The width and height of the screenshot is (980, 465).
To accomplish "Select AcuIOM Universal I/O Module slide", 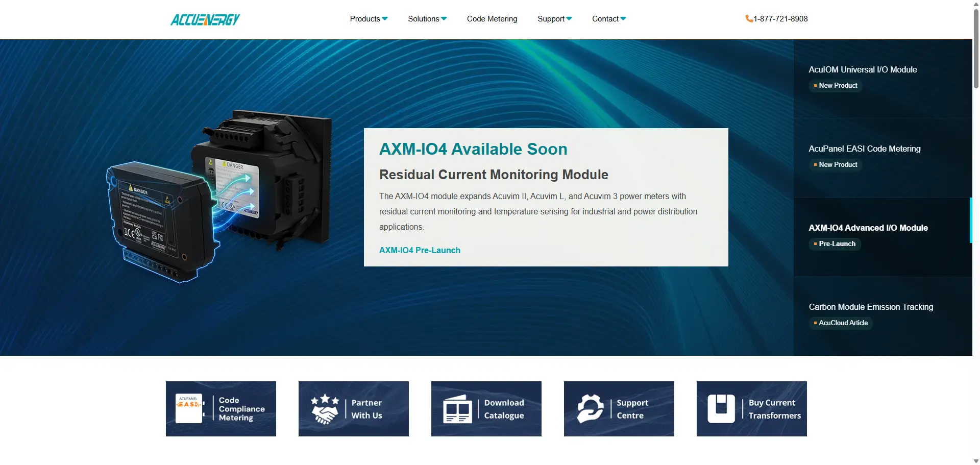I will click(883, 79).
